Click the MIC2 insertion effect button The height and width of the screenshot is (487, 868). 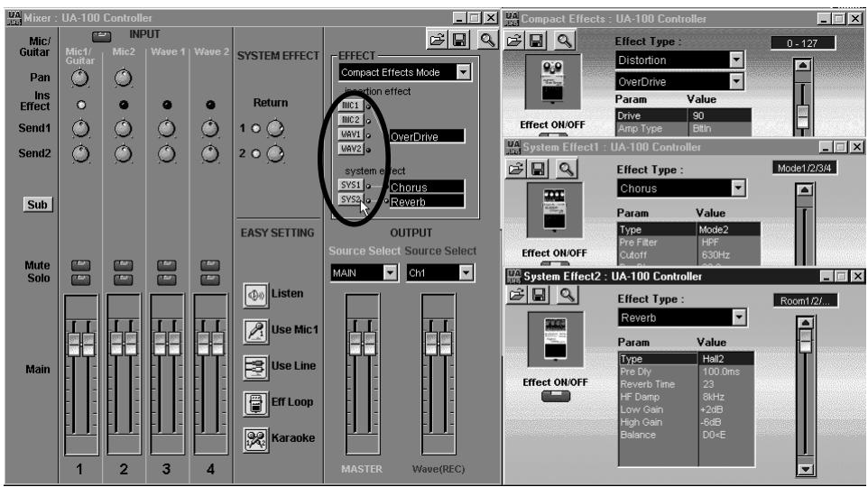tap(350, 120)
